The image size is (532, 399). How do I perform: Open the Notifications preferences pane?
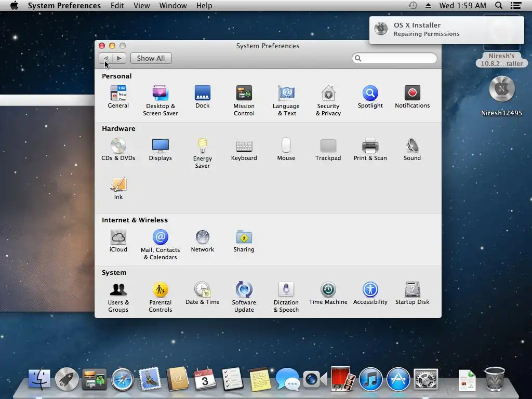412,97
